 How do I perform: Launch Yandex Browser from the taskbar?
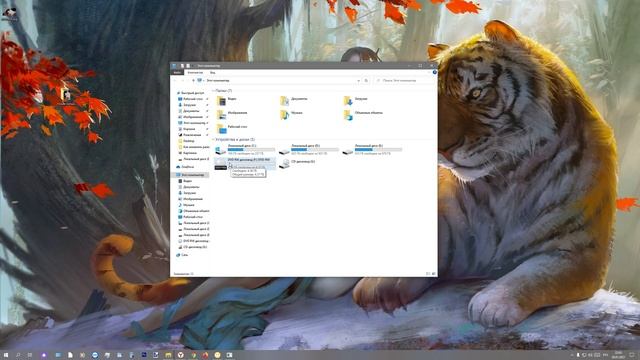[x=180, y=355]
